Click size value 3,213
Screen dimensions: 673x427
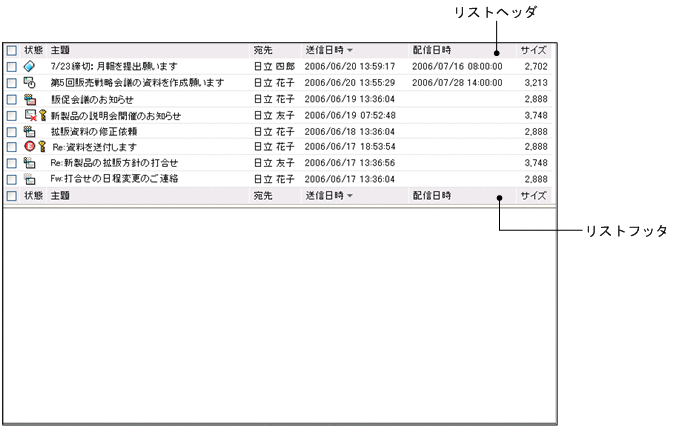coord(536,82)
